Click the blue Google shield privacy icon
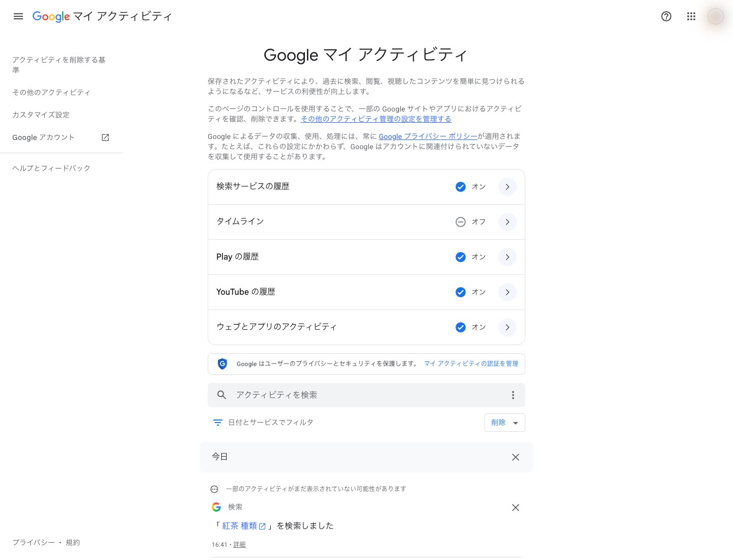The image size is (733, 560). (x=222, y=363)
